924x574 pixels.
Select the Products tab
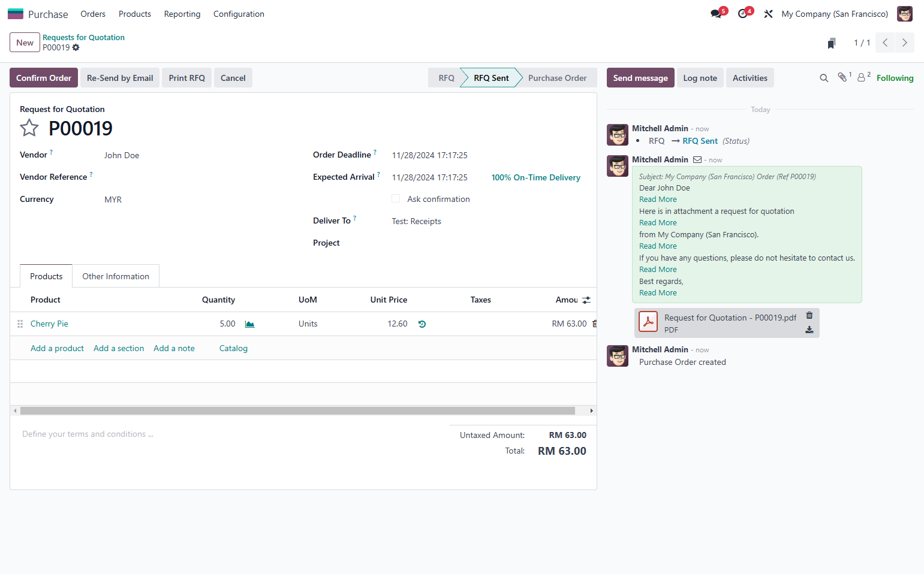(x=46, y=276)
